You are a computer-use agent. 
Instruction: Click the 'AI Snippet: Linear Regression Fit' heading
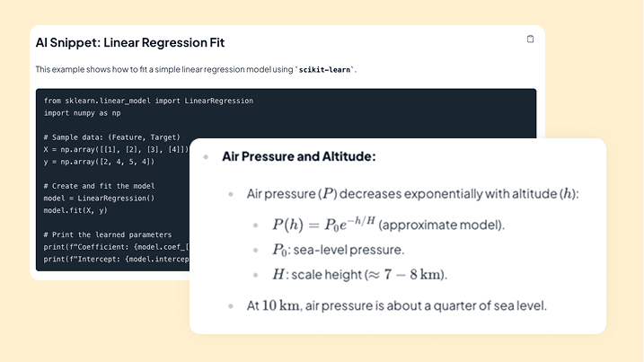point(129,42)
